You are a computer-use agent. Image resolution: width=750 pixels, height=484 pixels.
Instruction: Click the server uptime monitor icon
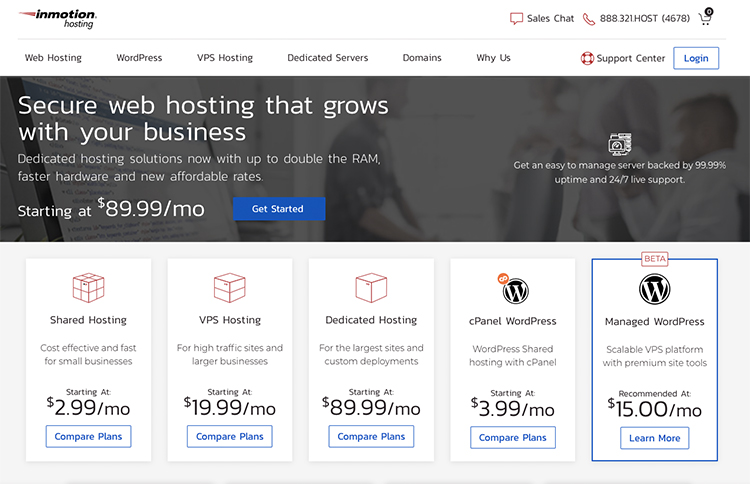tap(620, 144)
